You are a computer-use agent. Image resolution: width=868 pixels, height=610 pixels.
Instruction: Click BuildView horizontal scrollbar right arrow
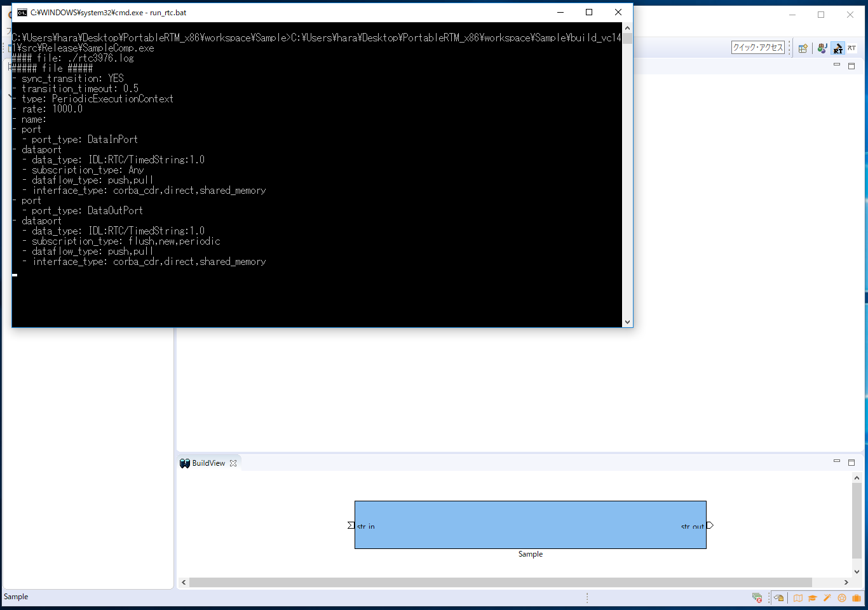pyautogui.click(x=846, y=582)
